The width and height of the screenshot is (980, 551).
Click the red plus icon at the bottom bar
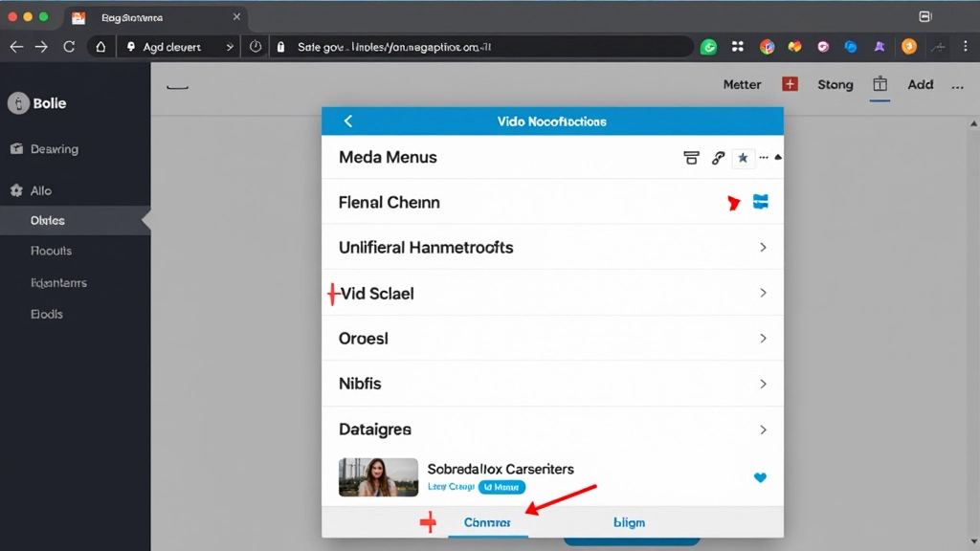(x=429, y=522)
